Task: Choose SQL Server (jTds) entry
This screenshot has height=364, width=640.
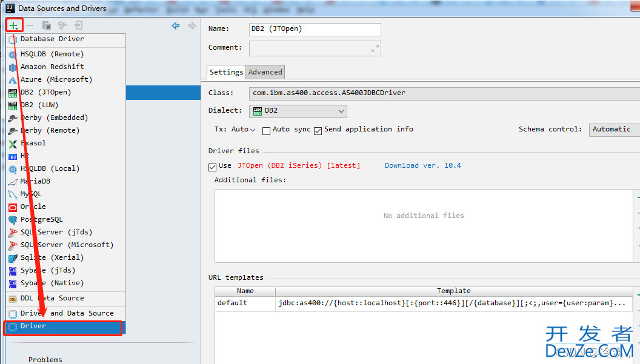Action: click(x=66, y=232)
